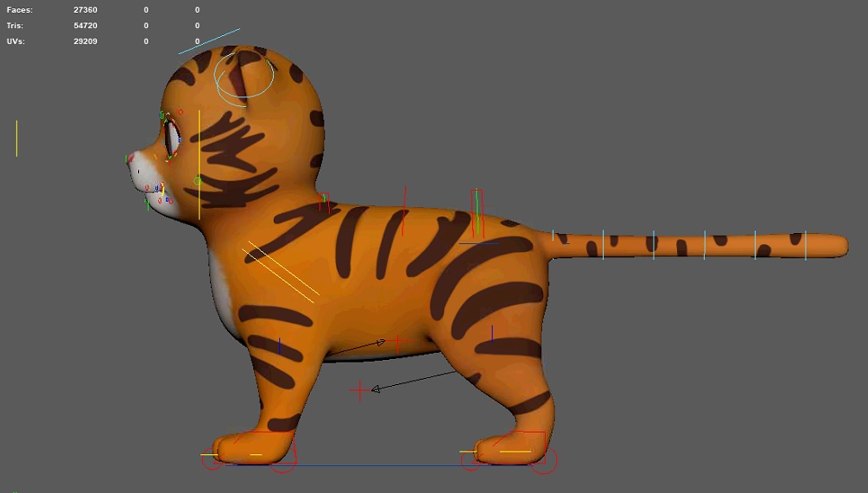Select the red cross pole vector under belly

[397, 341]
